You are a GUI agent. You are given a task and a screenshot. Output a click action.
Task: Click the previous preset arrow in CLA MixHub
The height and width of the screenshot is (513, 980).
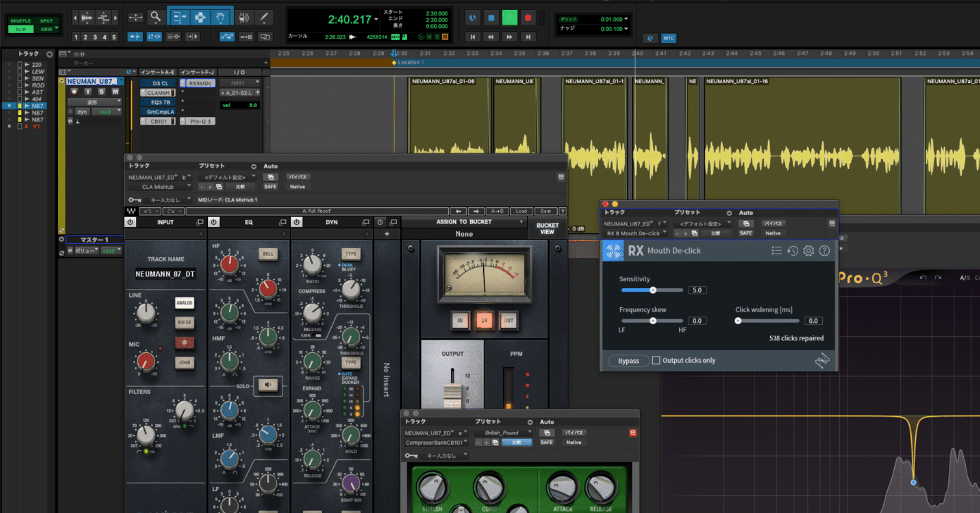pyautogui.click(x=458, y=211)
